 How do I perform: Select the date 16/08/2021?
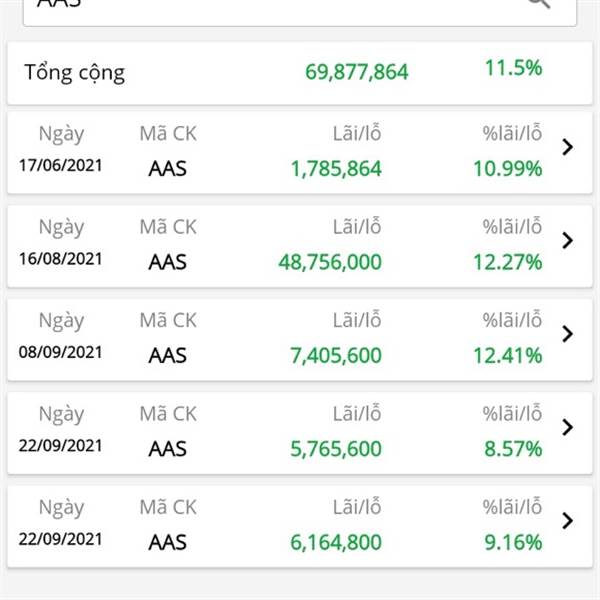pyautogui.click(x=60, y=259)
